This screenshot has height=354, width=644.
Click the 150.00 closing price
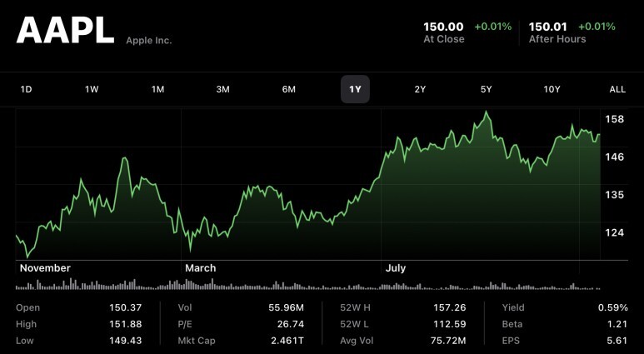tap(443, 27)
